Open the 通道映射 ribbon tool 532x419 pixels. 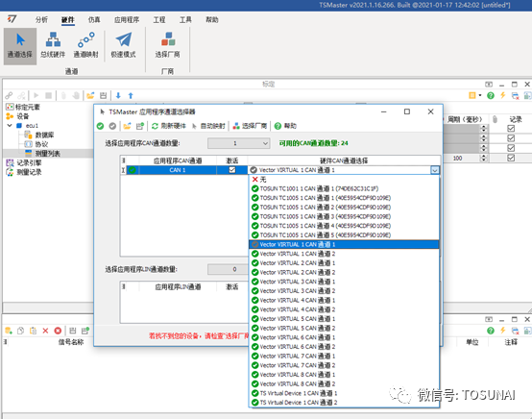coord(85,46)
